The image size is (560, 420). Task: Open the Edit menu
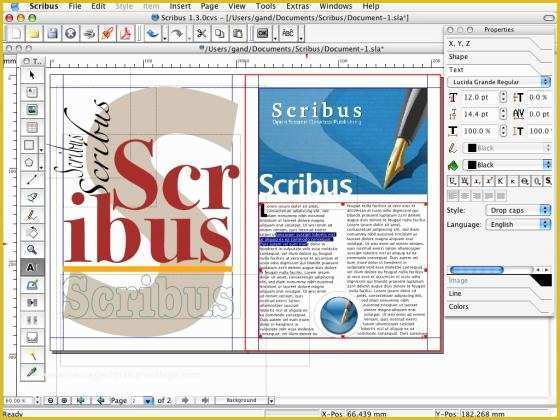coord(98,6)
